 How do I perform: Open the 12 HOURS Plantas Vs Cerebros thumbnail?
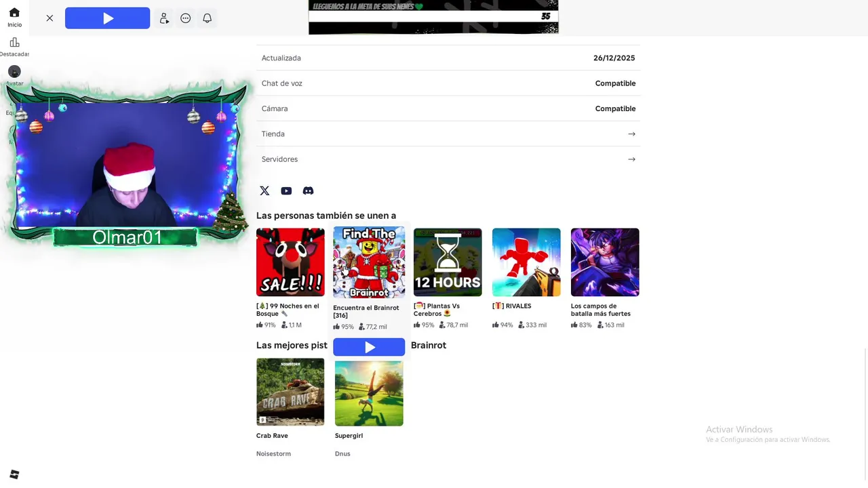tap(448, 262)
